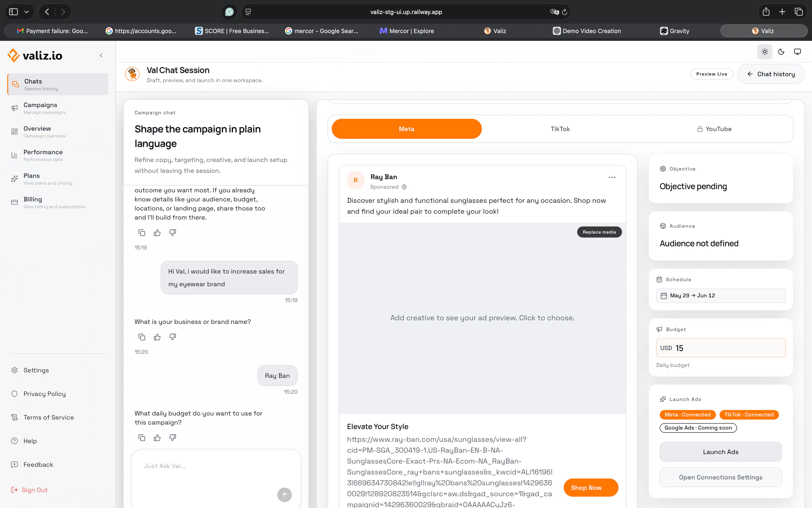Viewport: 812px width, 508px height.
Task: Click the Budget megaphone icon
Action: tap(659, 329)
